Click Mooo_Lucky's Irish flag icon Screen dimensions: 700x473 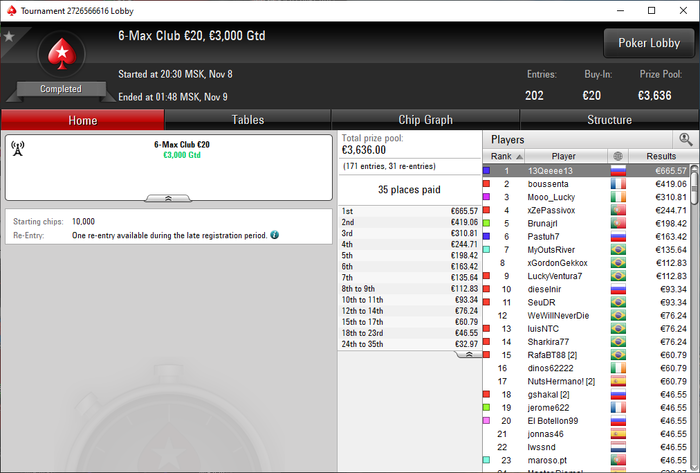pos(618,197)
